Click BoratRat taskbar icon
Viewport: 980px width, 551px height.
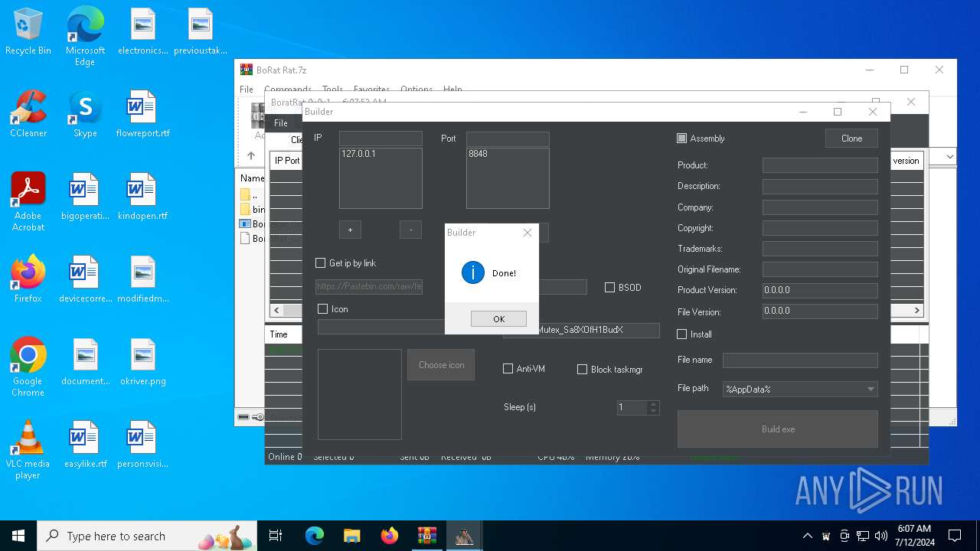pyautogui.click(x=464, y=536)
